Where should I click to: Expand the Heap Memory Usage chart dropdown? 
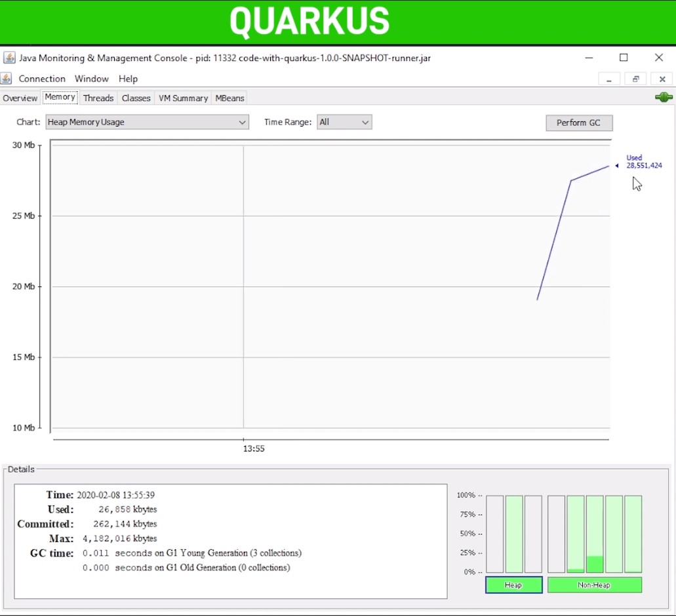coord(147,123)
